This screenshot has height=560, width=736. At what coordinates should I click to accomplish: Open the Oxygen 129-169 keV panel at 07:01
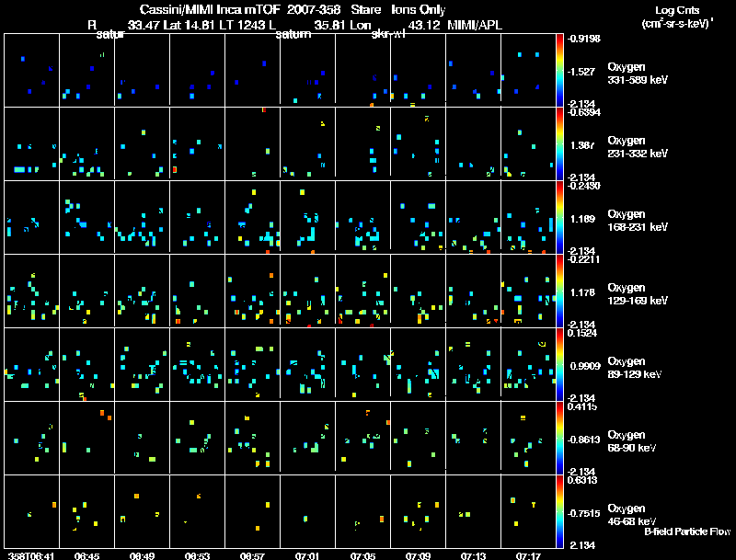click(x=307, y=291)
